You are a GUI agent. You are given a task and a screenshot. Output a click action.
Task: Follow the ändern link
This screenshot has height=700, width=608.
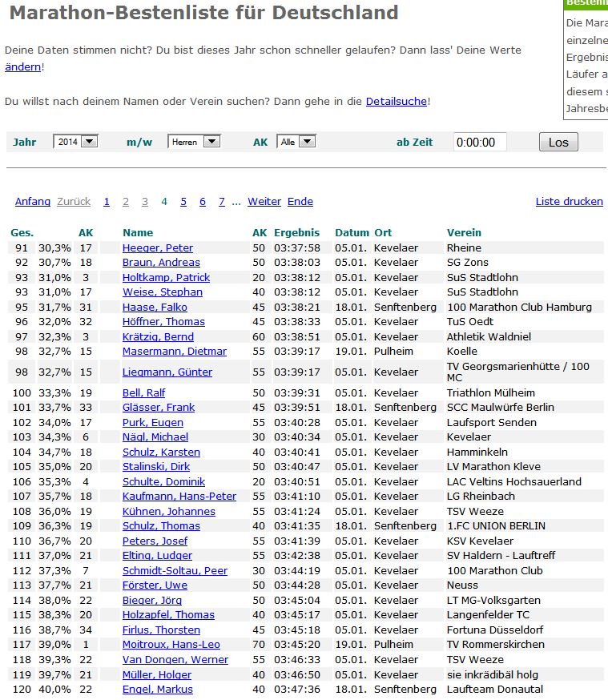22,67
